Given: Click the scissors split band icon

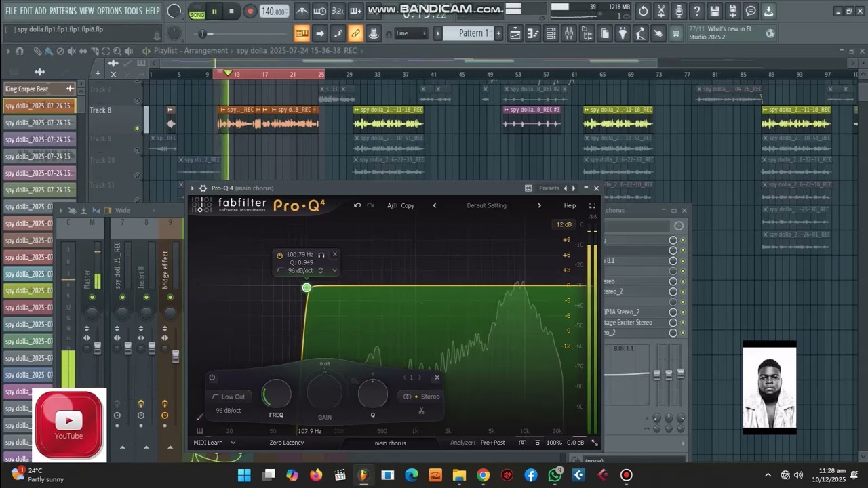Looking at the screenshot, I should 421,411.
